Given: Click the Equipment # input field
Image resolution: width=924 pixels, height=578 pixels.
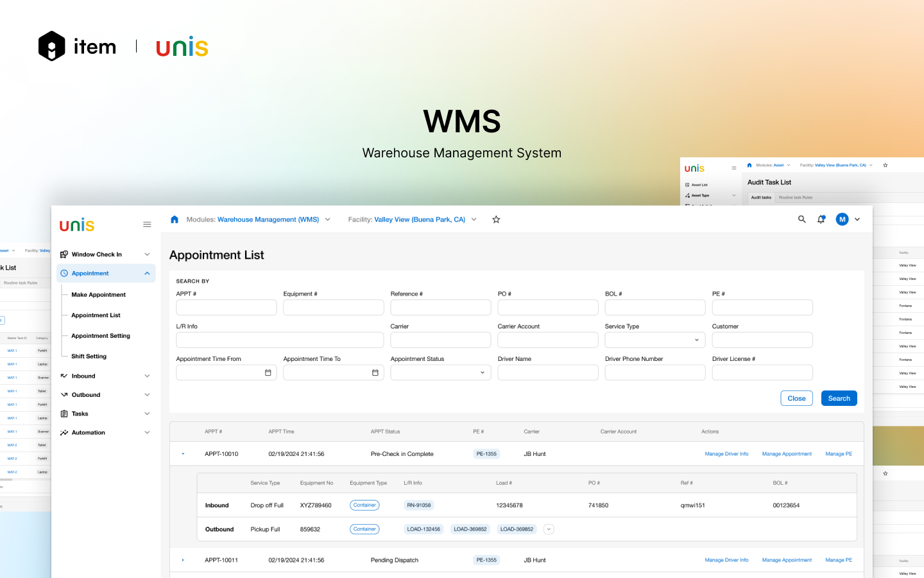Looking at the screenshot, I should tap(334, 308).
